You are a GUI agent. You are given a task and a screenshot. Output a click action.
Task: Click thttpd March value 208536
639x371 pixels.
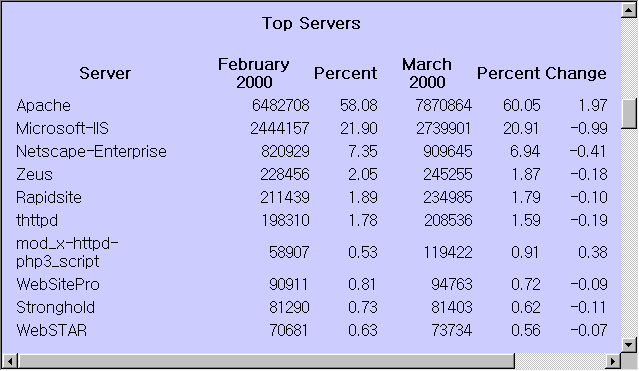448,221
